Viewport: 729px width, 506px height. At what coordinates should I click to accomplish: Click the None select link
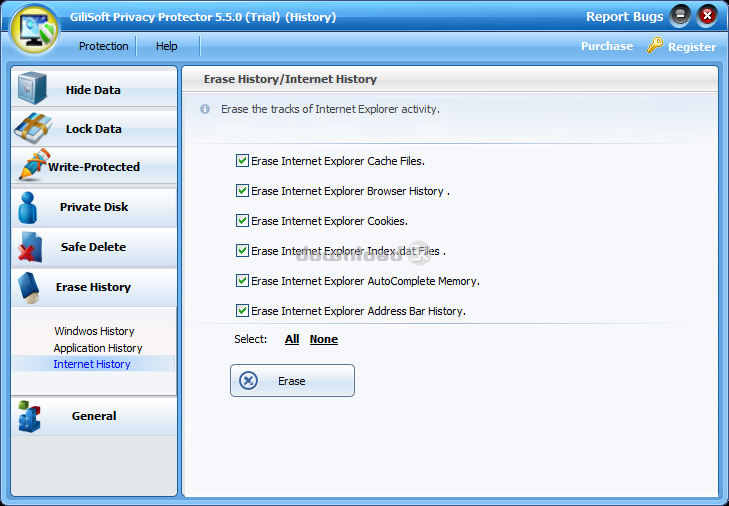click(x=324, y=339)
